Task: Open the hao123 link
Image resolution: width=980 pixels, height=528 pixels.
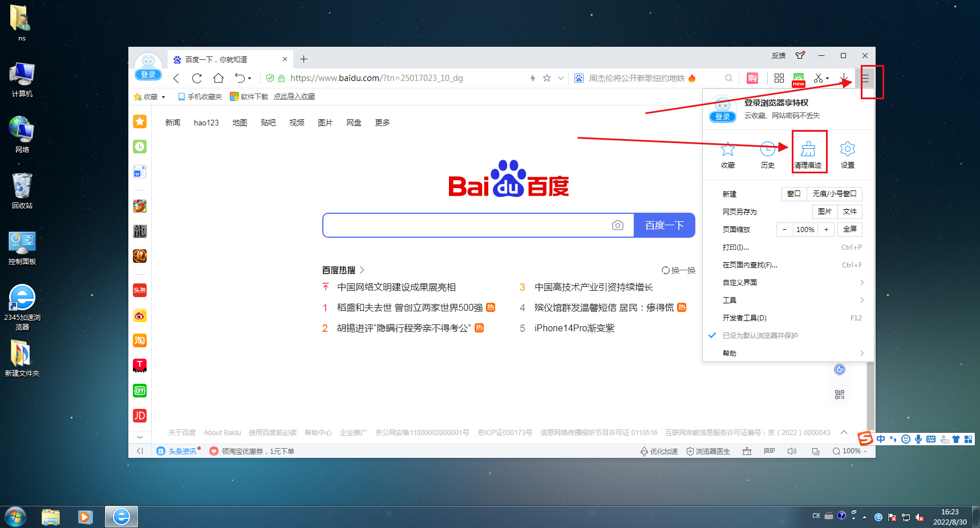Action: [x=206, y=123]
